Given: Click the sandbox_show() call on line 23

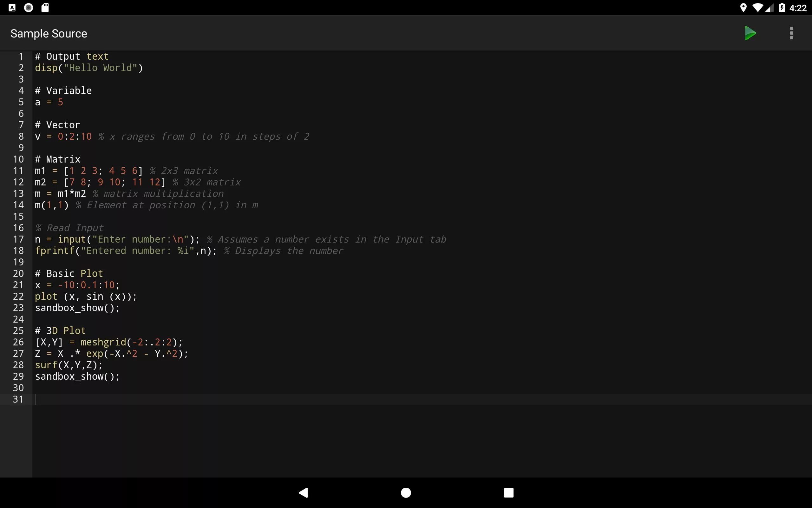Looking at the screenshot, I should 77,308.
